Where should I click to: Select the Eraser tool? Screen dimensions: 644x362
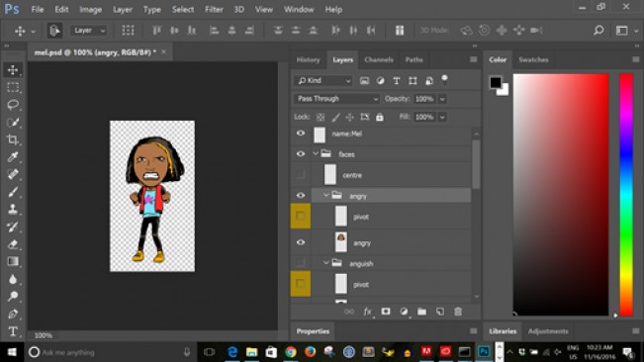coord(13,244)
